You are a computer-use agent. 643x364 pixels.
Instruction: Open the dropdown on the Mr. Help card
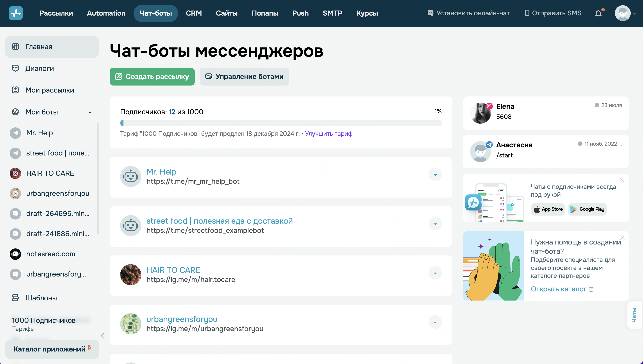tap(435, 175)
